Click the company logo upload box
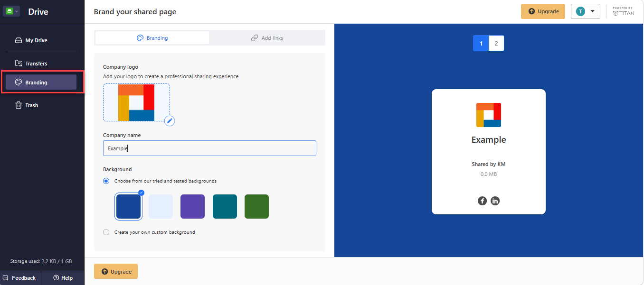This screenshot has width=644, height=285. [136, 102]
